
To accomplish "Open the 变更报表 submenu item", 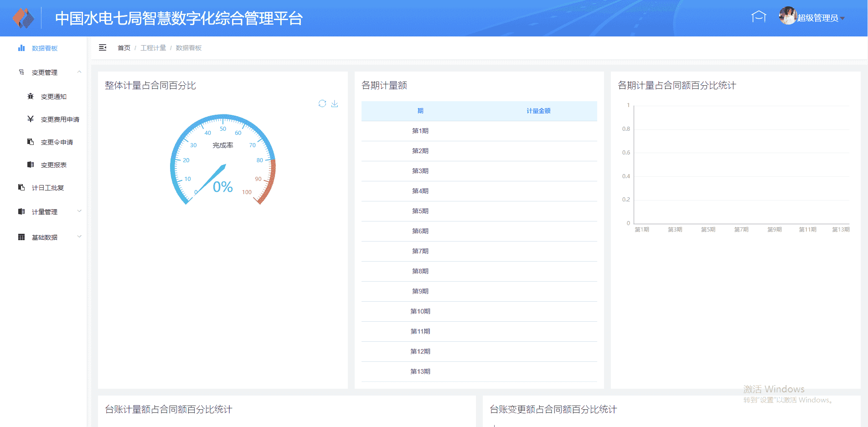I will click(x=53, y=165).
